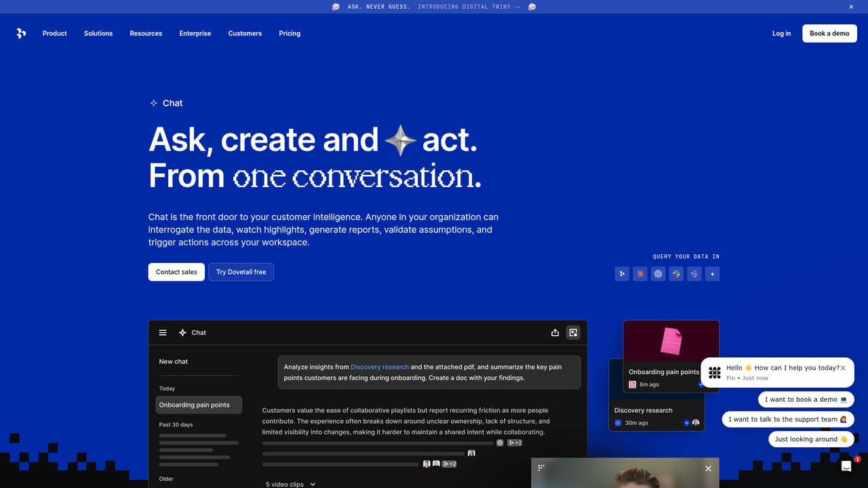
Task: Click Try Dovetail free button
Action: pos(241,272)
